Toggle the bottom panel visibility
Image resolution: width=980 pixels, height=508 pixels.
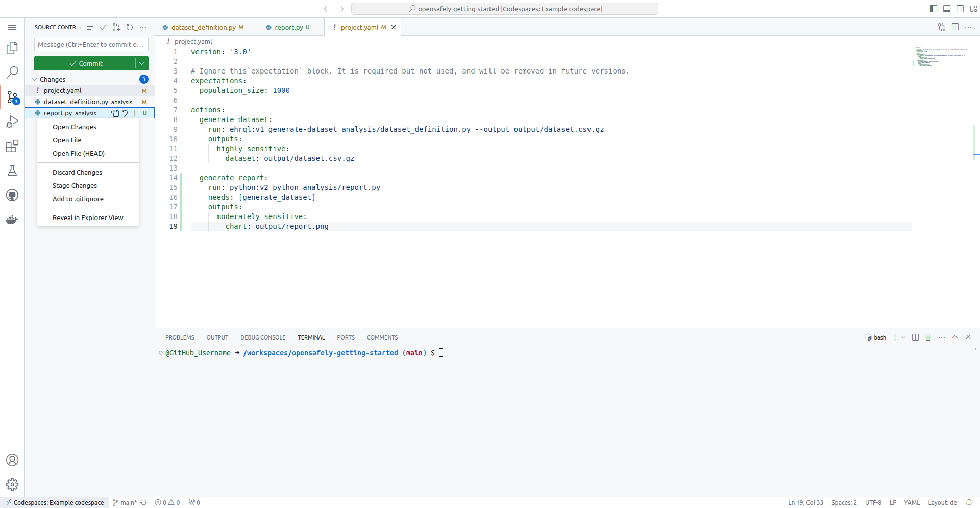pos(947,8)
